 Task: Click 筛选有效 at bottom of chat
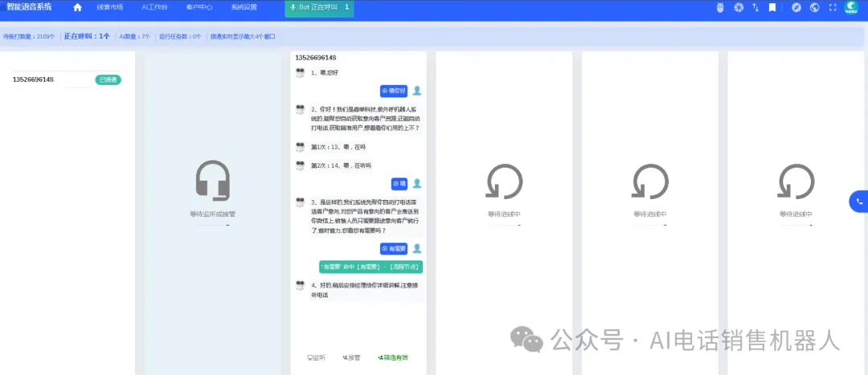pyautogui.click(x=393, y=358)
